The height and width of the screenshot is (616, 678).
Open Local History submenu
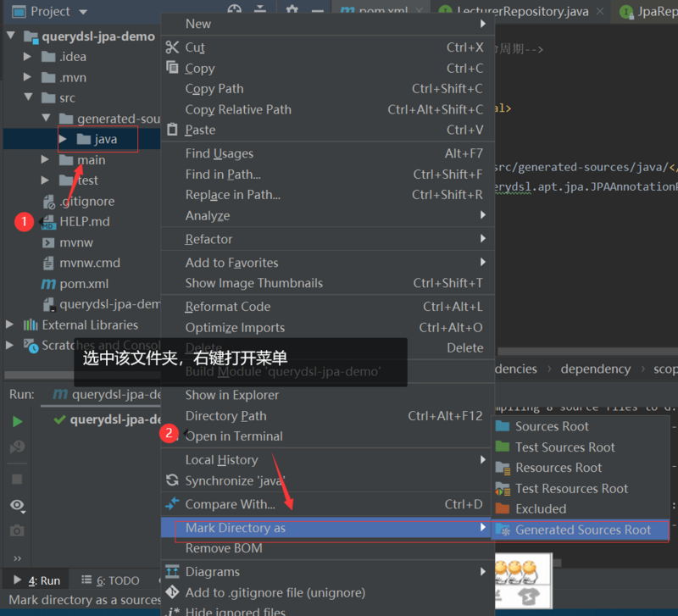(328, 460)
